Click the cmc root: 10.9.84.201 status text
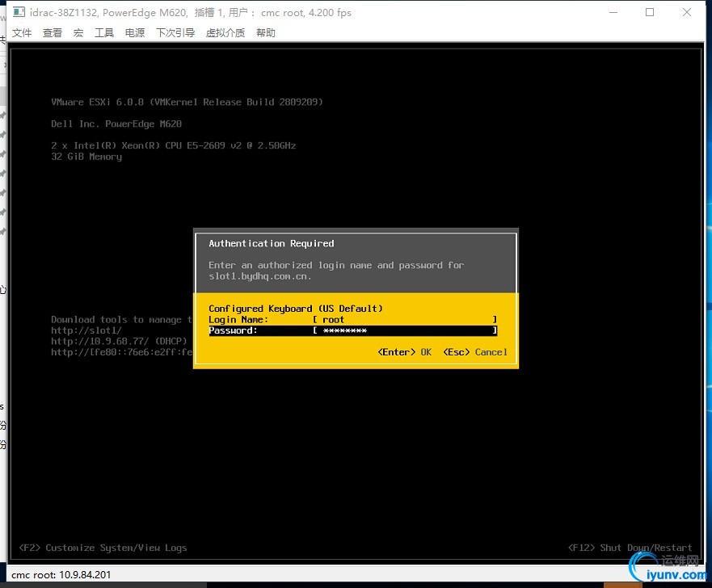Image resolution: width=712 pixels, height=588 pixels. tap(61, 575)
